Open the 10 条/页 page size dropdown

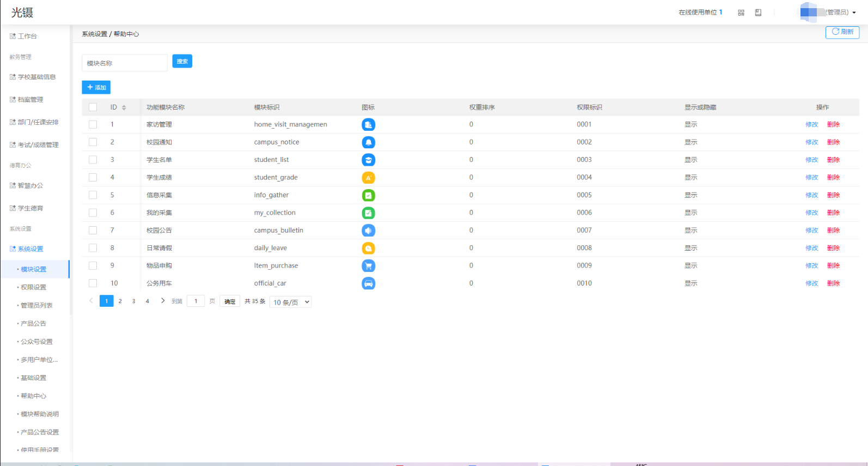pos(291,302)
